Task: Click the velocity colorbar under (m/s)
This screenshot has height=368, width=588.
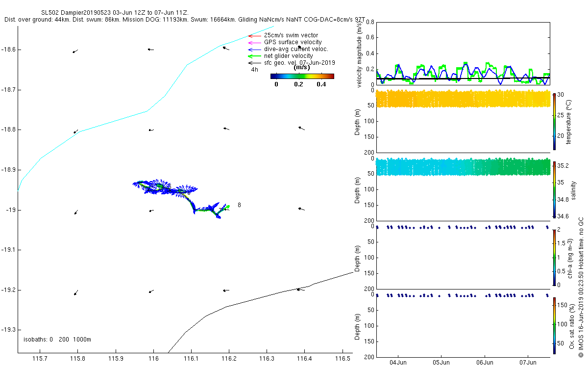Action: (302, 76)
